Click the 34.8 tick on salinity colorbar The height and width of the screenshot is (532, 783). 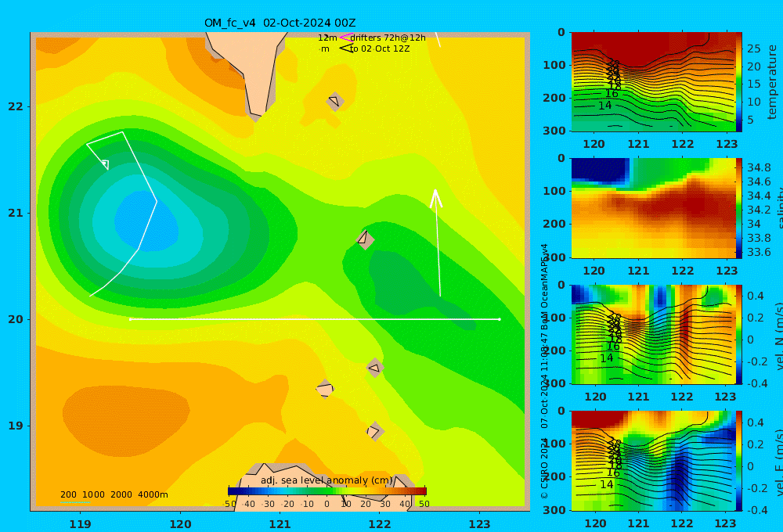[759, 167]
